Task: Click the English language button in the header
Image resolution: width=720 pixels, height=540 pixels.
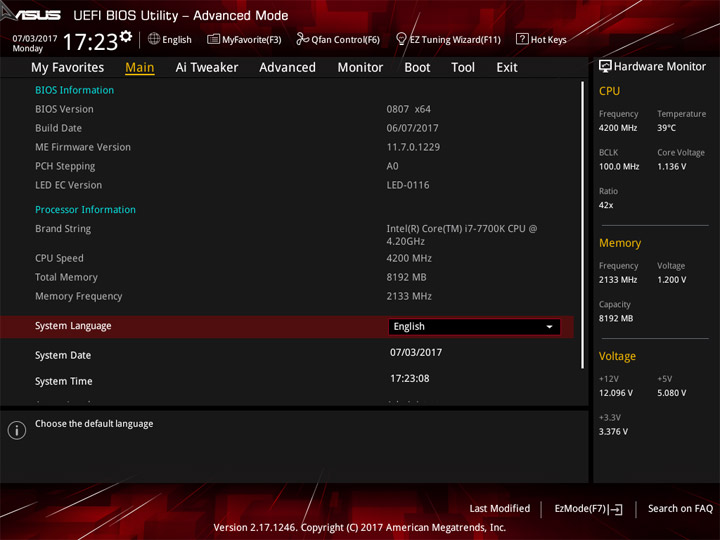Action: pos(170,39)
